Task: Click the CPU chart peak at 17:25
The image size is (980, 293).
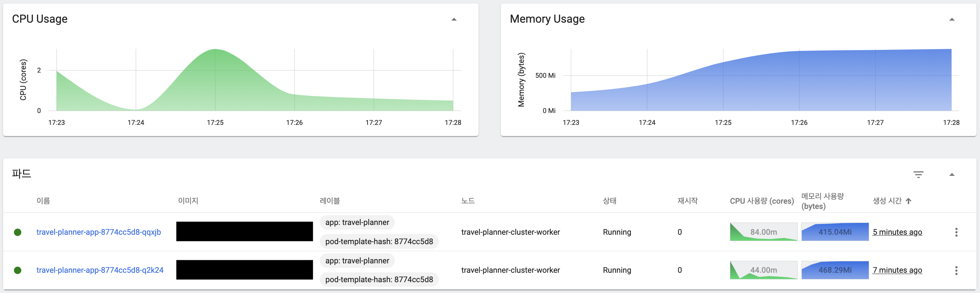Action: coord(215,50)
